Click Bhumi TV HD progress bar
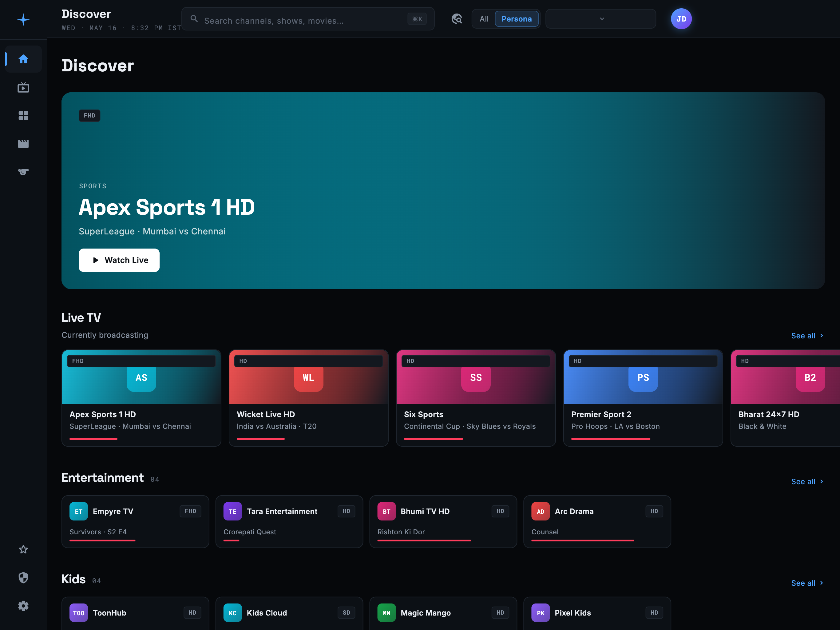 coord(424,540)
